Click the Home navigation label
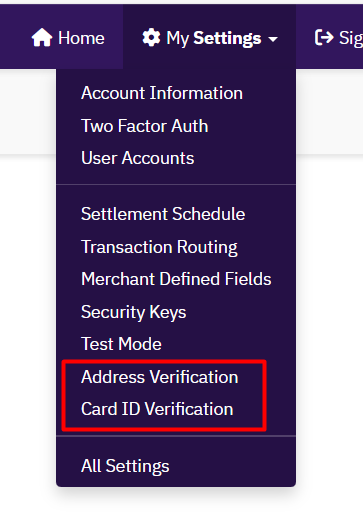The width and height of the screenshot is (363, 516). (81, 38)
